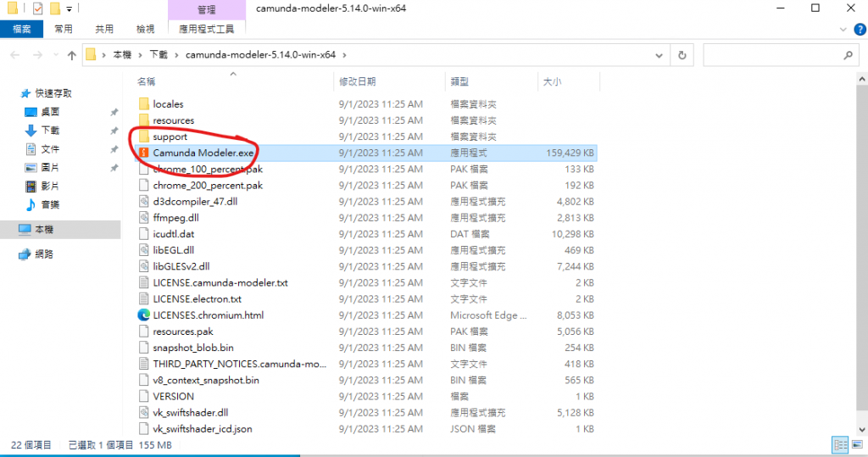Click the vertical scrollbar down arrow
The width and height of the screenshot is (868, 457).
click(862, 430)
